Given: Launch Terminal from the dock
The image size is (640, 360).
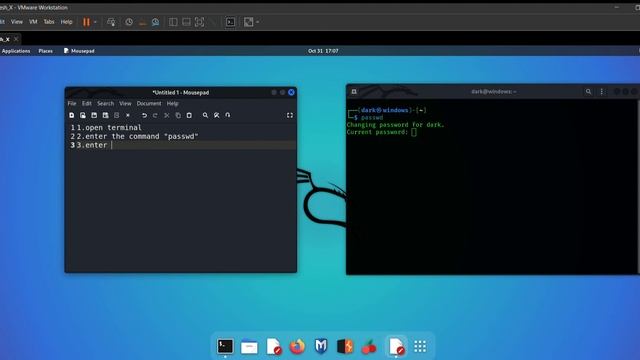Looking at the screenshot, I should [225, 347].
